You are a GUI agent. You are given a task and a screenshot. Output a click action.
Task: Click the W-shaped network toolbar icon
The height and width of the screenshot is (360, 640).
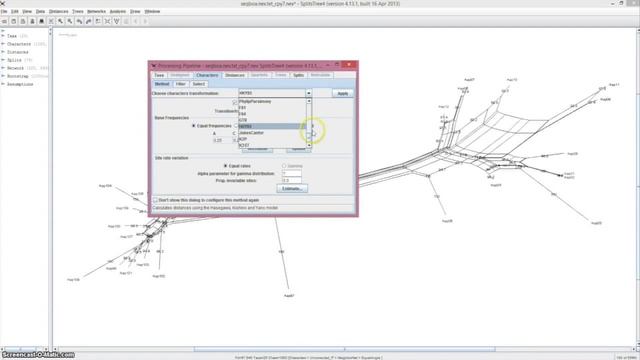(x=117, y=21)
